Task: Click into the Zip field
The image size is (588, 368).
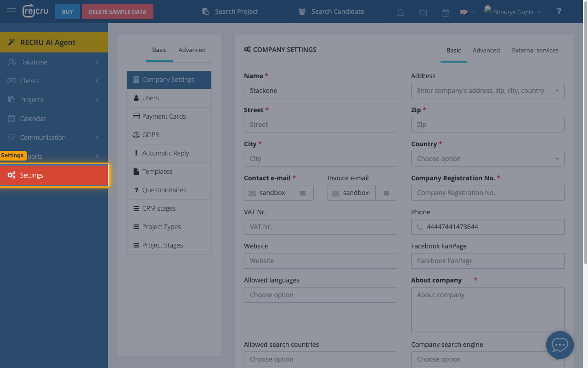Action: (488, 125)
